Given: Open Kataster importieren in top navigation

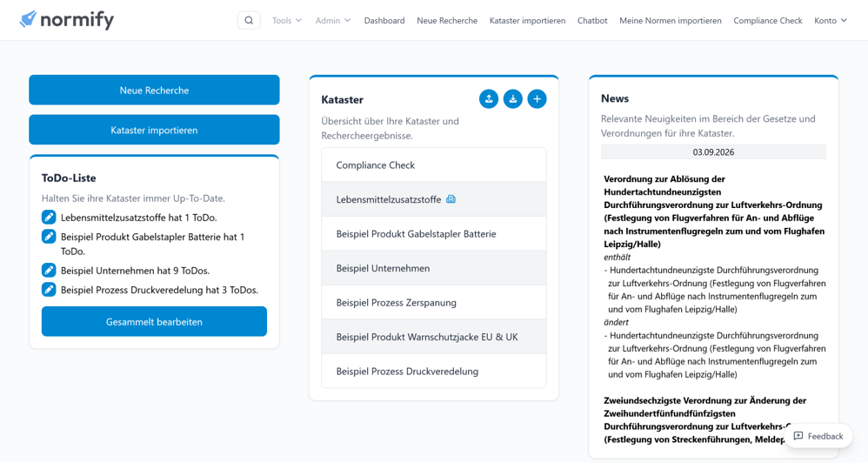Looking at the screenshot, I should [x=527, y=21].
